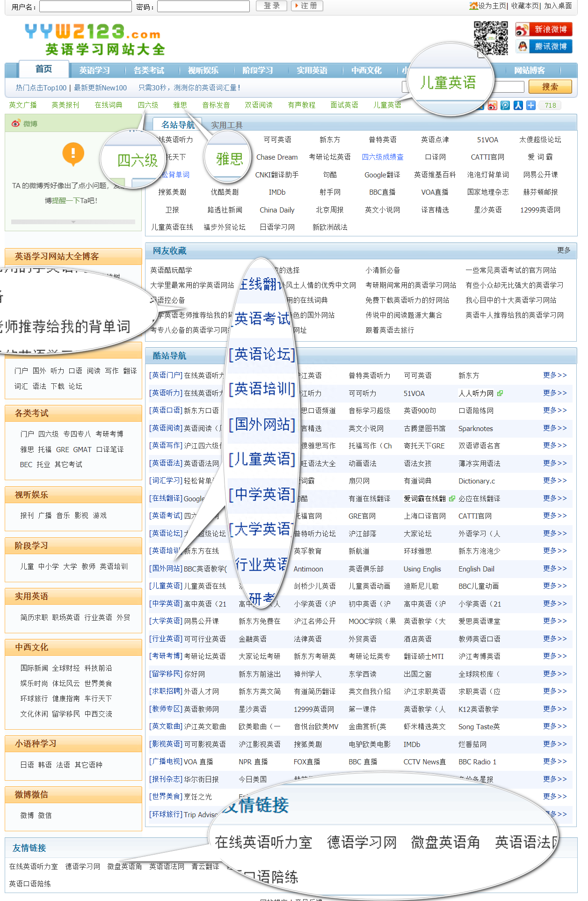The width and height of the screenshot is (588, 901).
Task: Click the 雅思 link under 各类考试
Action: (x=27, y=449)
